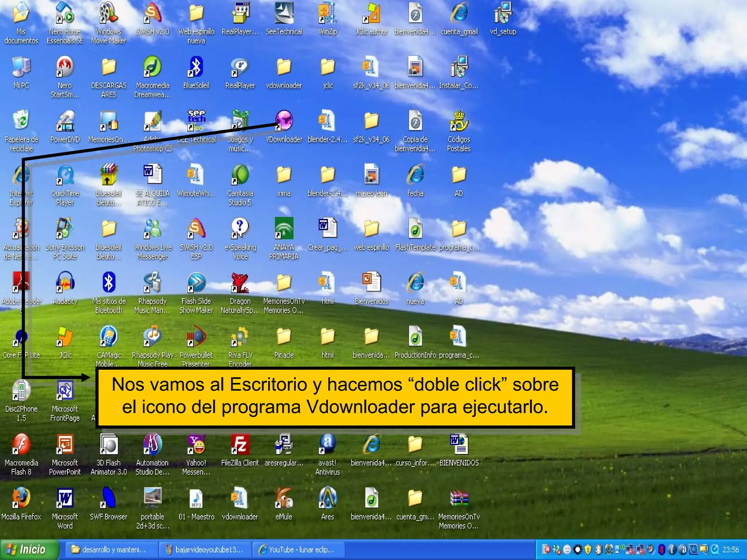
Task: Open Sony Ericsson PC Suite shortcut
Action: (x=65, y=228)
